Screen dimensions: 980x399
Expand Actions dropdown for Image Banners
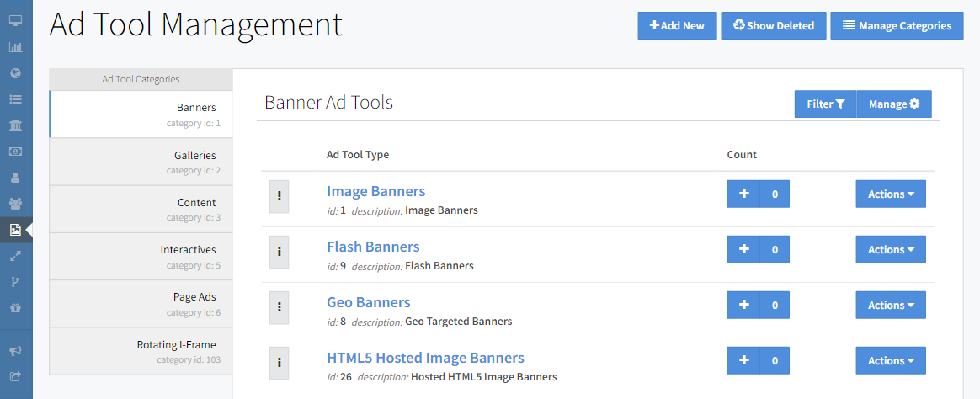point(891,194)
